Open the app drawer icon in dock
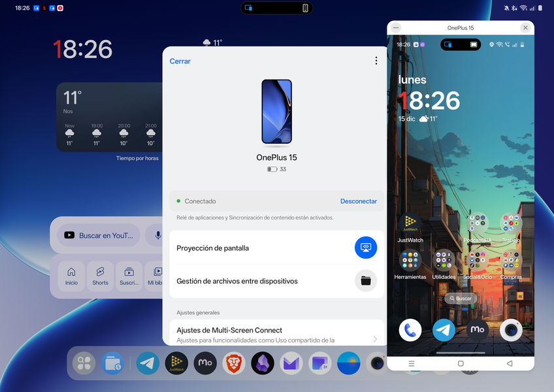Image resolution: width=554 pixels, height=392 pixels. tap(84, 363)
